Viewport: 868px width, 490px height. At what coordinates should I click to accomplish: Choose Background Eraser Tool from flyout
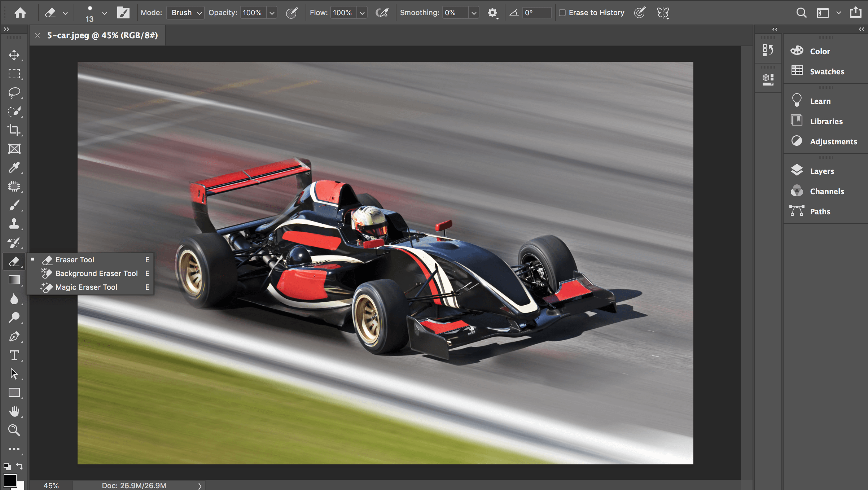(90, 274)
